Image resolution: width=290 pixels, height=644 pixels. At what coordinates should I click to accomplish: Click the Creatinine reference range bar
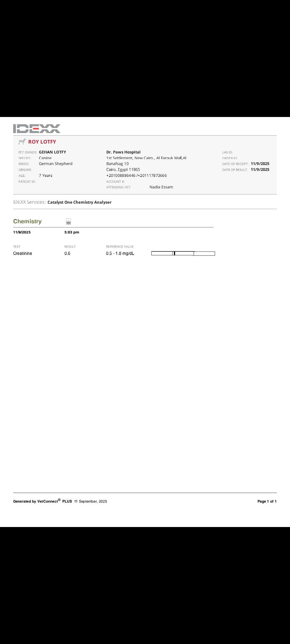point(183,254)
